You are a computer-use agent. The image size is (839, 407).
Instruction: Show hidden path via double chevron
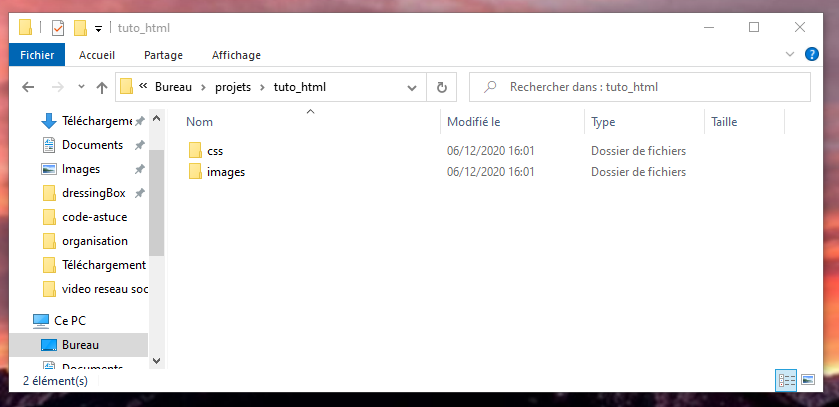pos(143,85)
